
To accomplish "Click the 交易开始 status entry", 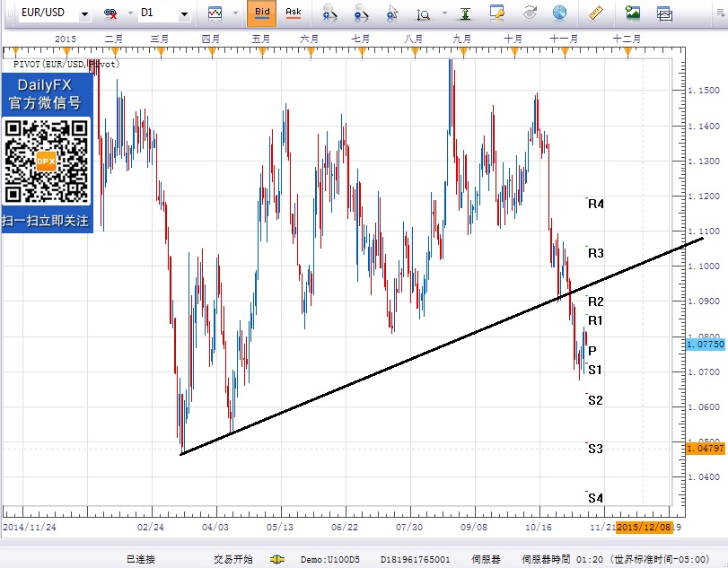I will (233, 559).
